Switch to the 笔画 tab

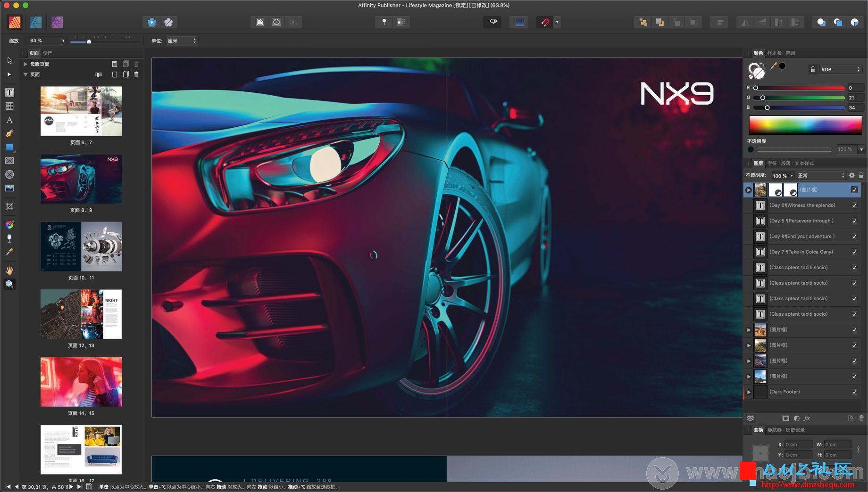[790, 53]
